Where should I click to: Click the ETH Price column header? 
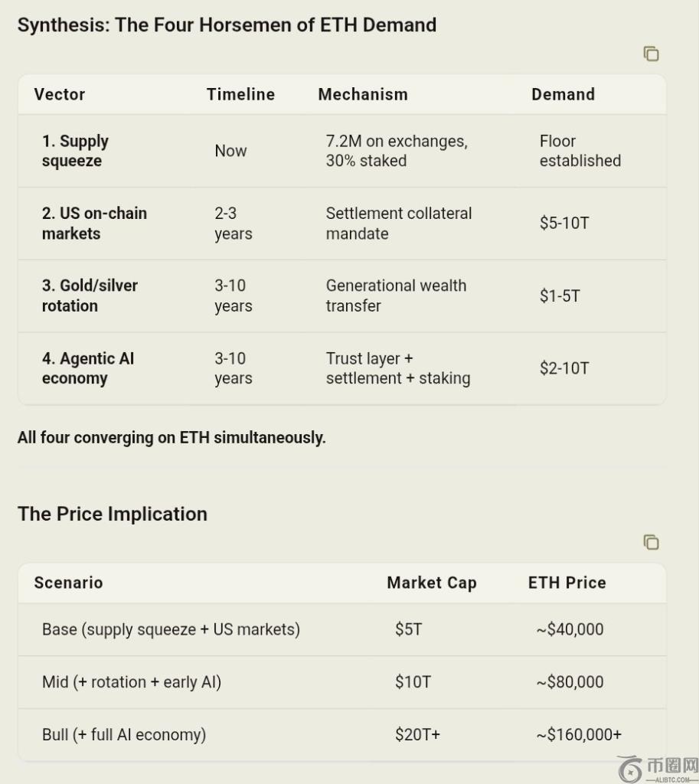pos(567,583)
